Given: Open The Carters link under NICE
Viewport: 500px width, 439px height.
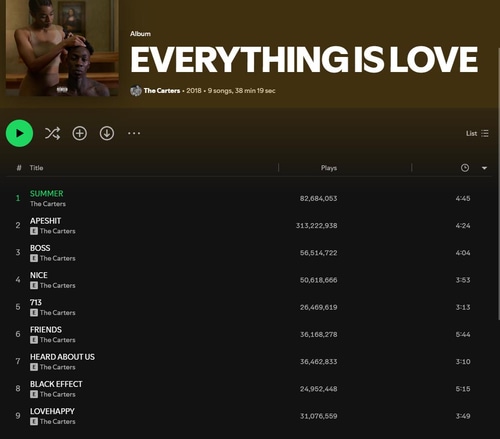Looking at the screenshot, I should pyautogui.click(x=58, y=285).
